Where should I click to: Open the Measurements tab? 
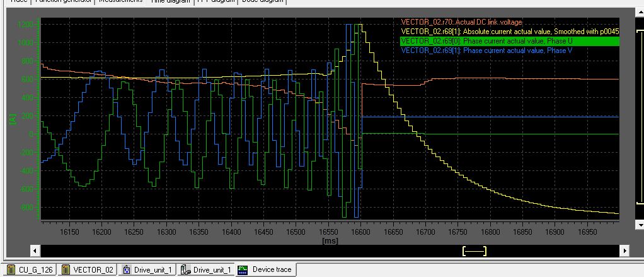tap(121, 1)
